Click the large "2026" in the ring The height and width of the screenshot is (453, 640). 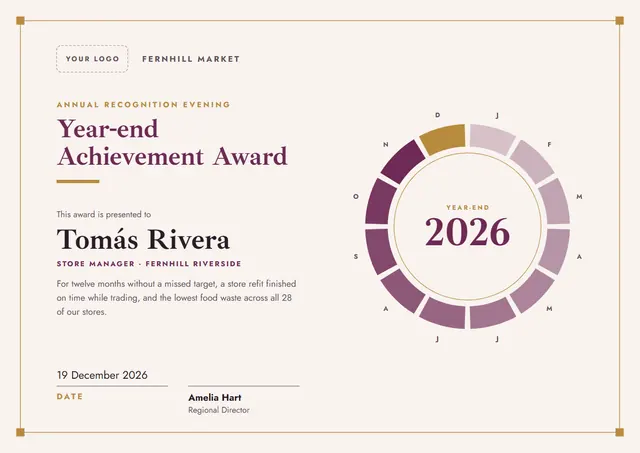(467, 232)
